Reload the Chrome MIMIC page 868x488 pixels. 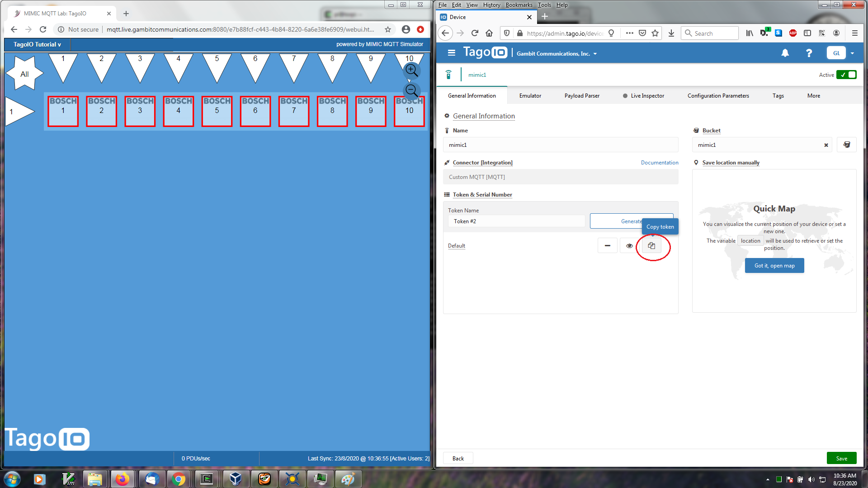click(x=43, y=29)
